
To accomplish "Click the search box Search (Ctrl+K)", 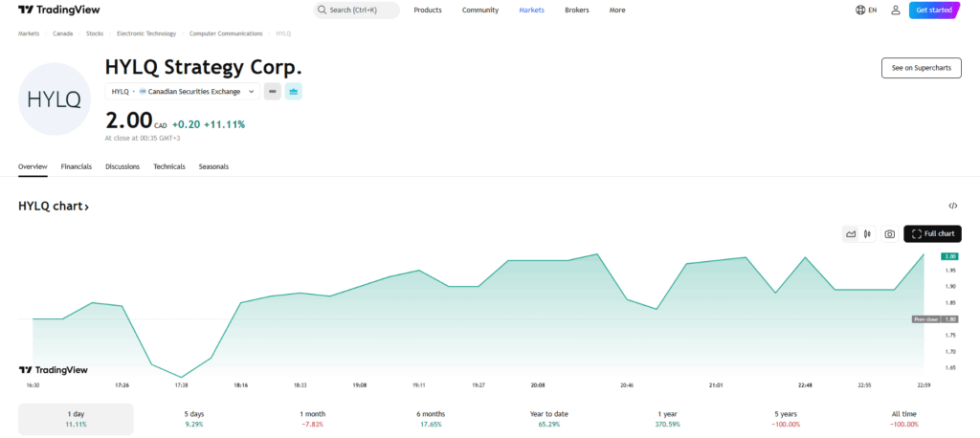I will 356,10.
